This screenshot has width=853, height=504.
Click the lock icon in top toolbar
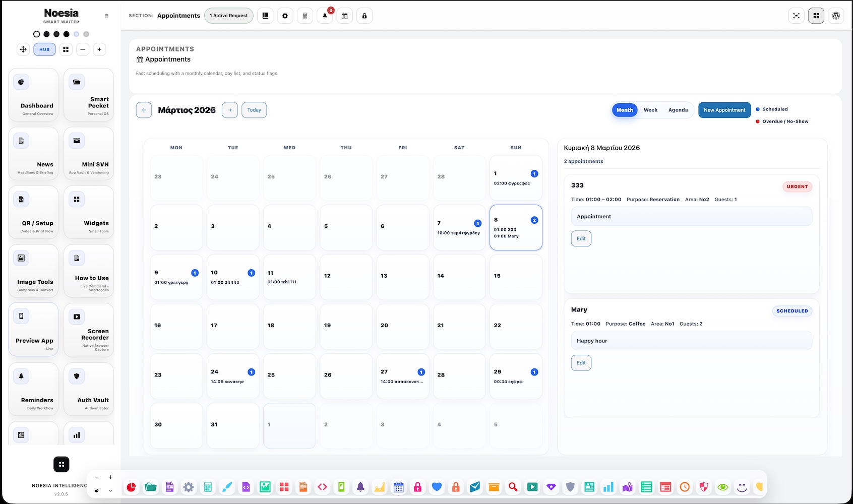(364, 16)
